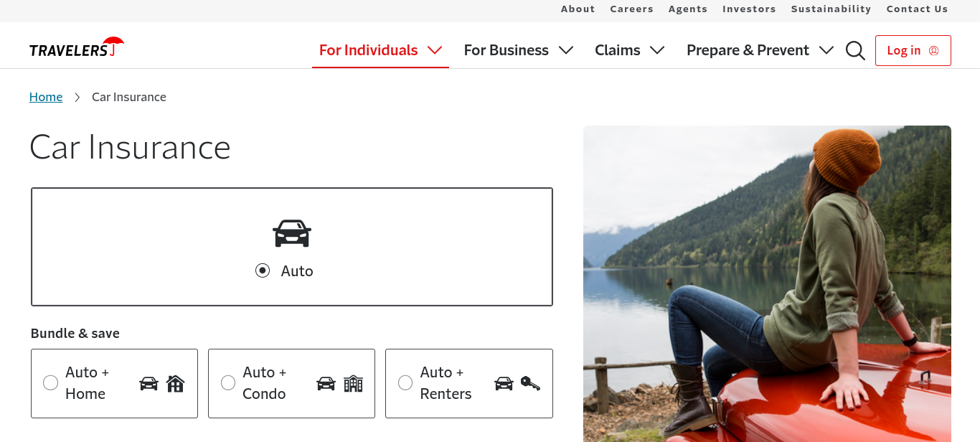Click the person icon inside the Log in button

pos(933,50)
